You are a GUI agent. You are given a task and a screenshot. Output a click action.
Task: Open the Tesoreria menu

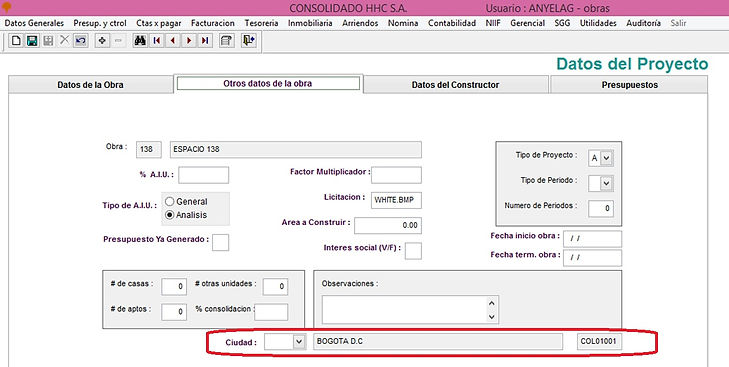pyautogui.click(x=261, y=23)
